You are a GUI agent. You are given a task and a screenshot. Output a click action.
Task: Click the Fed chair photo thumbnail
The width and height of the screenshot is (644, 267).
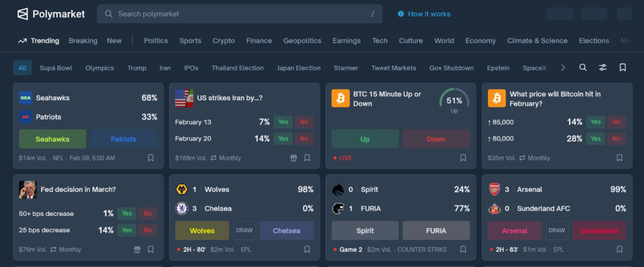[28, 190]
